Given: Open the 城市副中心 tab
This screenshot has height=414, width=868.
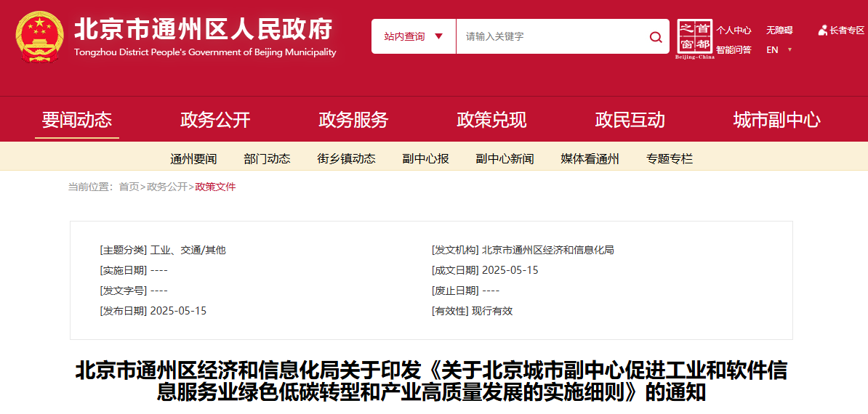Looking at the screenshot, I should coord(776,120).
